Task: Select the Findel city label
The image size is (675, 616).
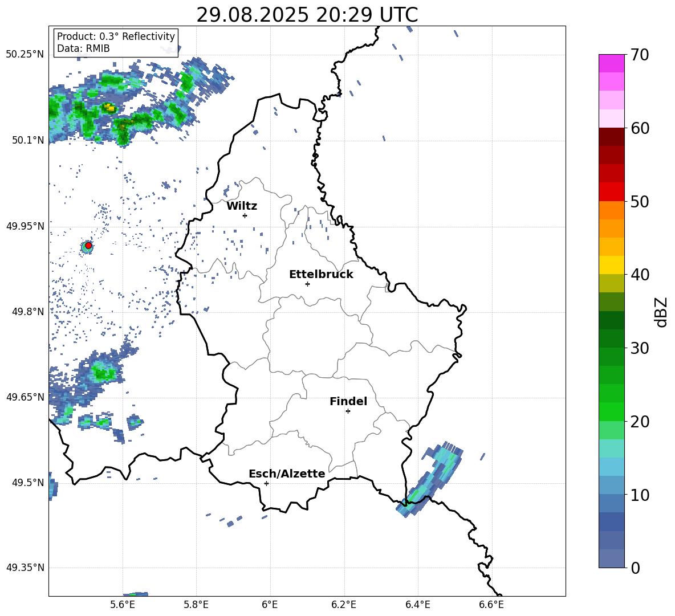Action: [348, 401]
